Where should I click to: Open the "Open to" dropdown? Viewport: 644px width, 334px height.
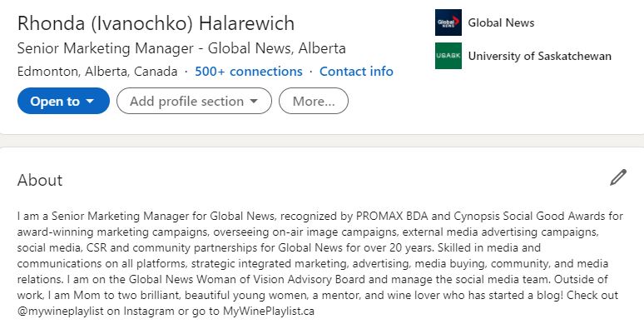(x=63, y=102)
